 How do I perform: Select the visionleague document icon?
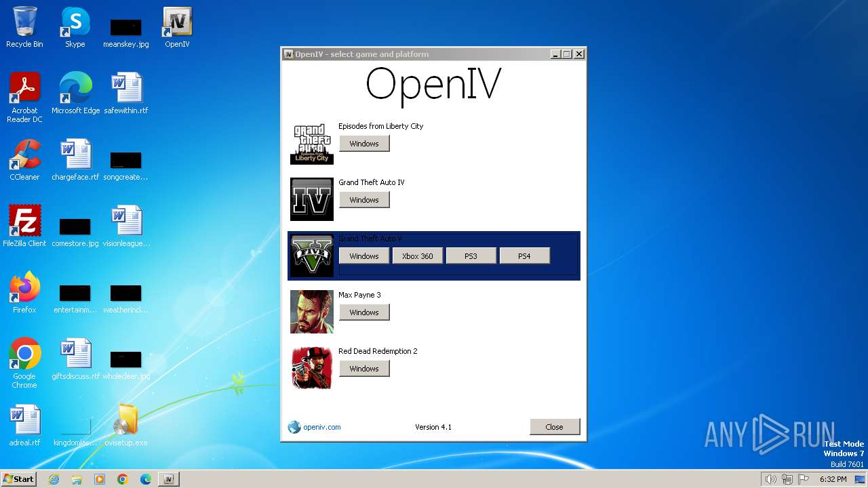[126, 226]
